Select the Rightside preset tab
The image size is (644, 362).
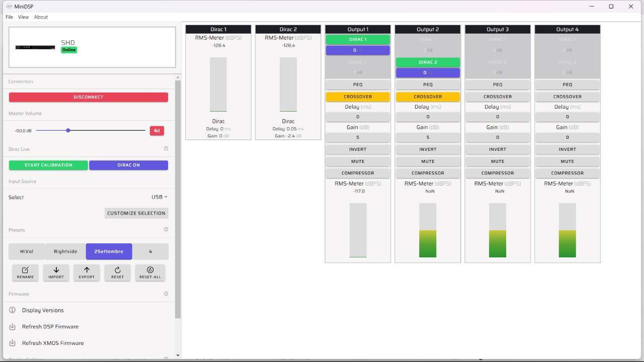click(x=65, y=251)
